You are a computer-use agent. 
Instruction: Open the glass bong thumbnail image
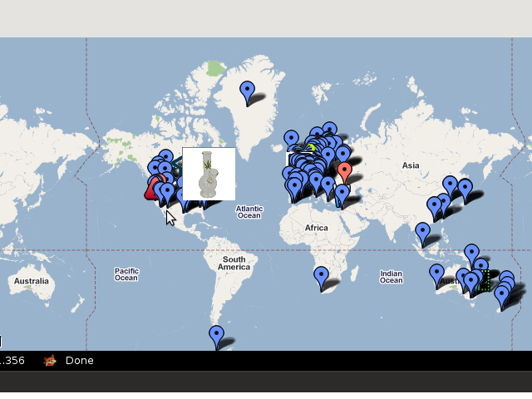[x=209, y=174]
